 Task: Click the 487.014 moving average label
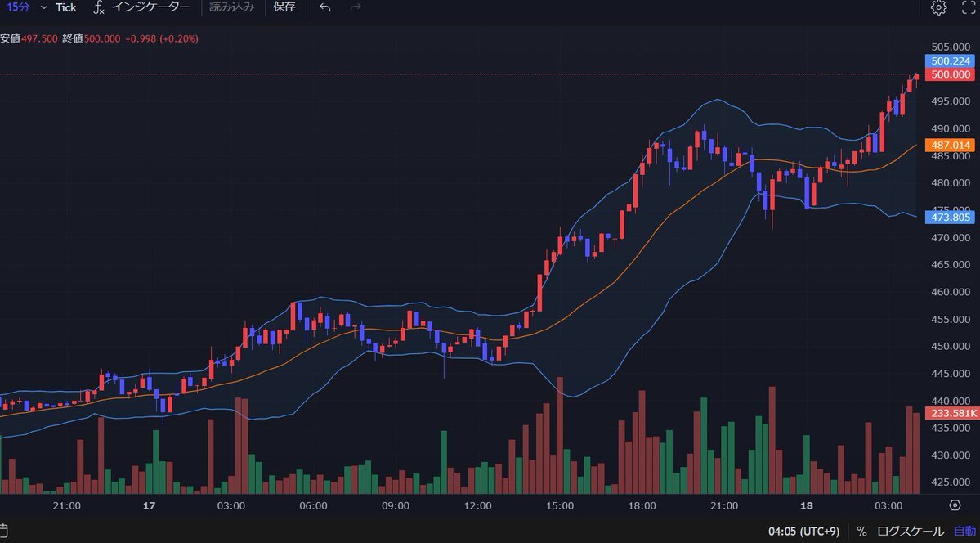[950, 145]
